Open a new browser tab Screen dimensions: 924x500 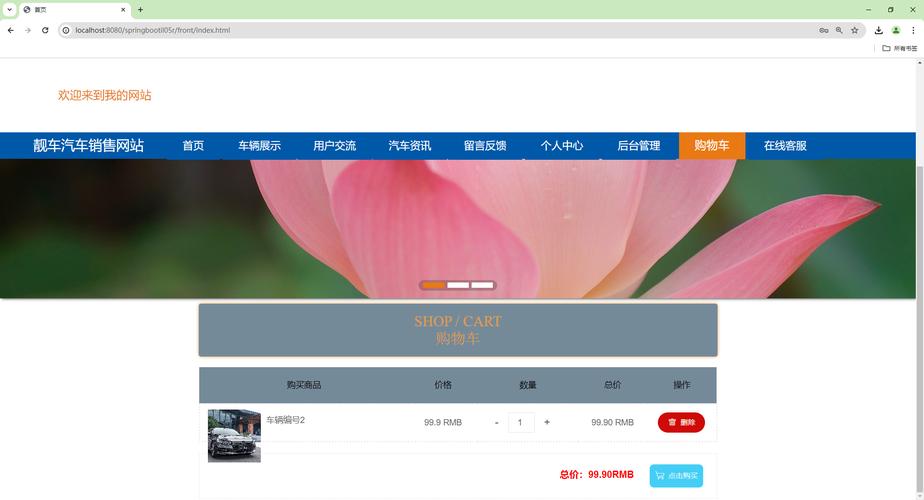point(140,9)
